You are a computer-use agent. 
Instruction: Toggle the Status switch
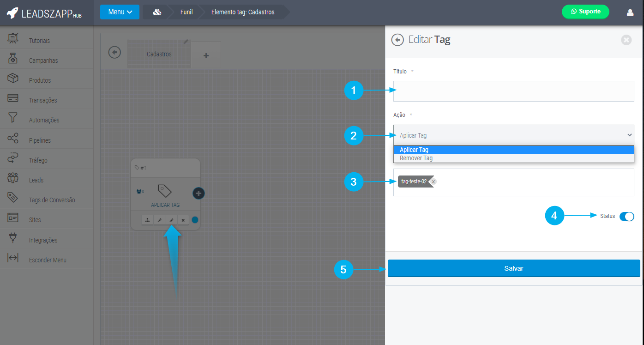tap(626, 216)
